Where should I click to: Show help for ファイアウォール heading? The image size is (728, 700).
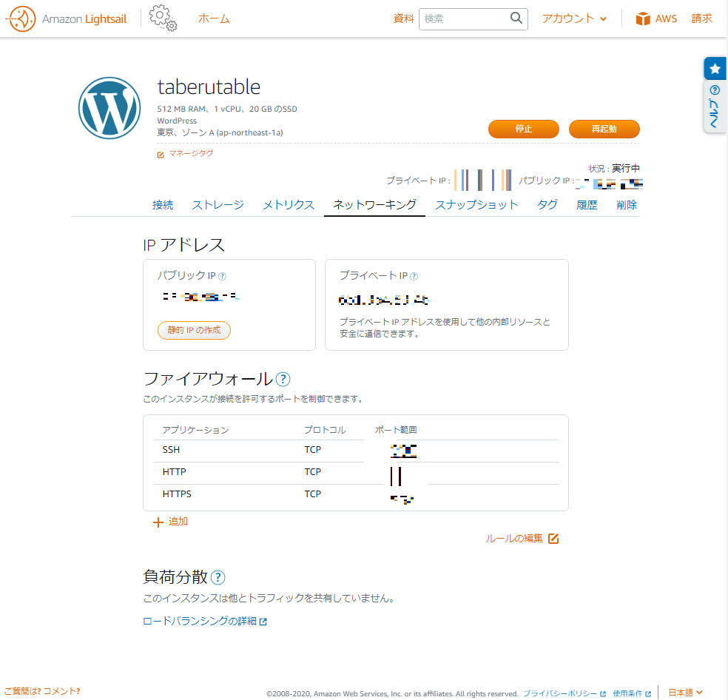tap(283, 380)
